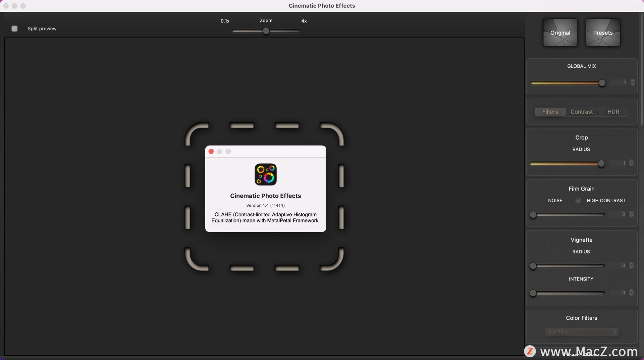Click the Cinematic Photo Effects app icon
Viewport: 644px width, 360px height.
click(x=266, y=174)
